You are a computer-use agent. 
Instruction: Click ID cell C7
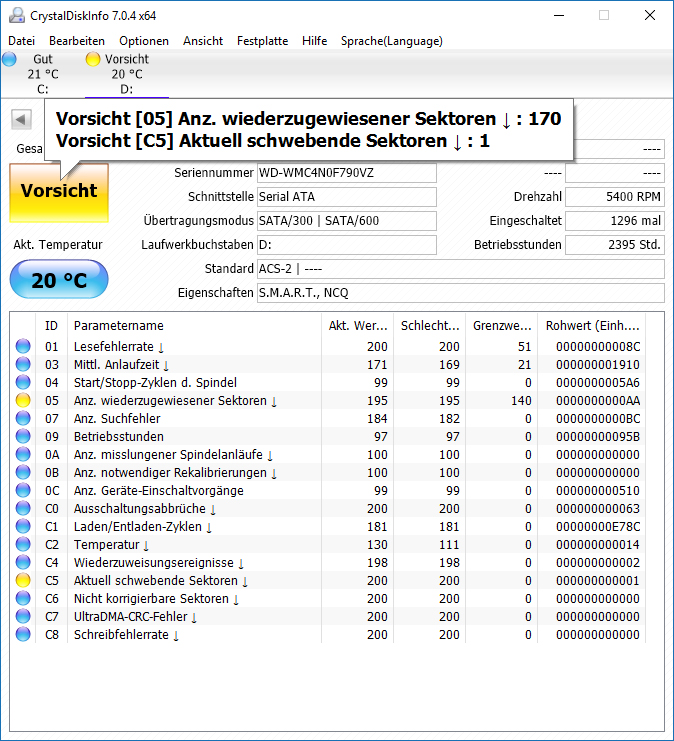point(52,617)
